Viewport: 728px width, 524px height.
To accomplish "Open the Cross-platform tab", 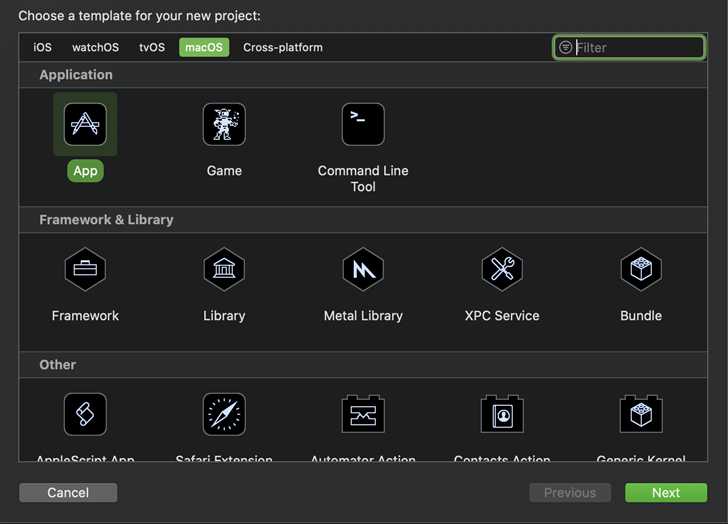I will (x=283, y=47).
